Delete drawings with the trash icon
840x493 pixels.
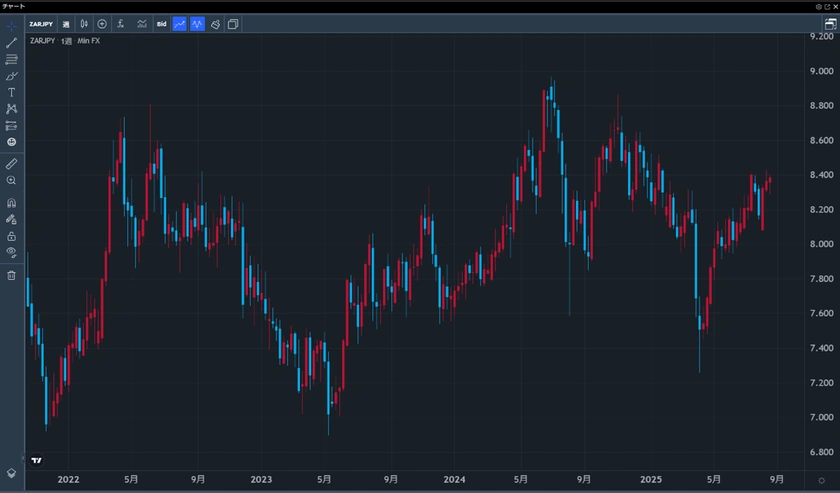pyautogui.click(x=11, y=275)
